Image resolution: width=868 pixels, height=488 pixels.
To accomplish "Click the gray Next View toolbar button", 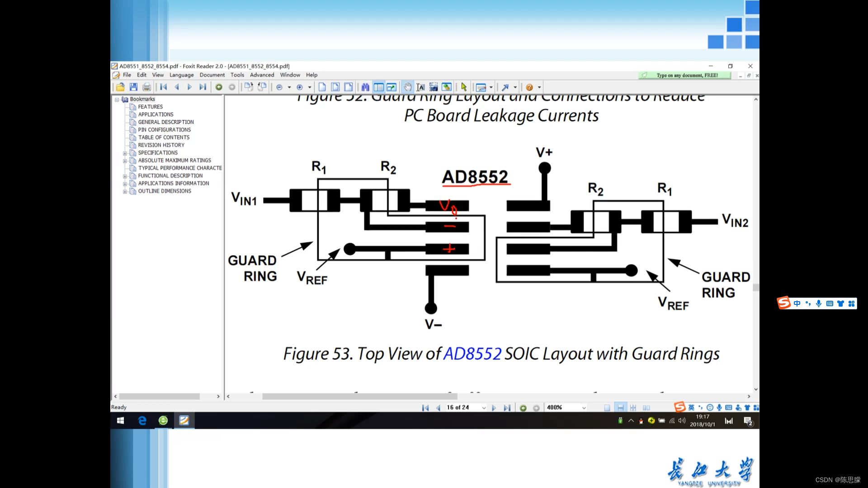I will pyautogui.click(x=232, y=87).
